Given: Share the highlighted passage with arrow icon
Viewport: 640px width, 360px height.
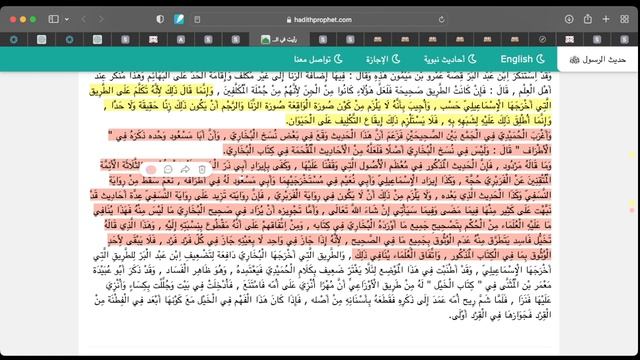Looking at the screenshot, I should pos(185,169).
